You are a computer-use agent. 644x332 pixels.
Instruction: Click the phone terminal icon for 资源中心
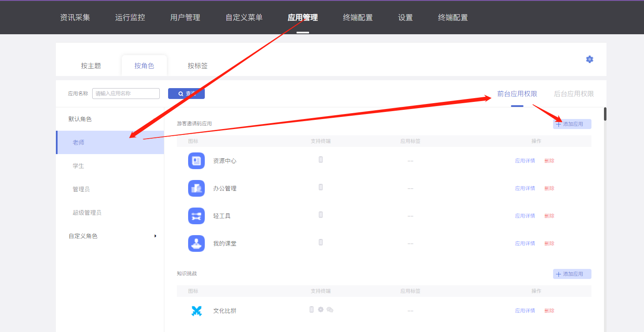tap(321, 160)
